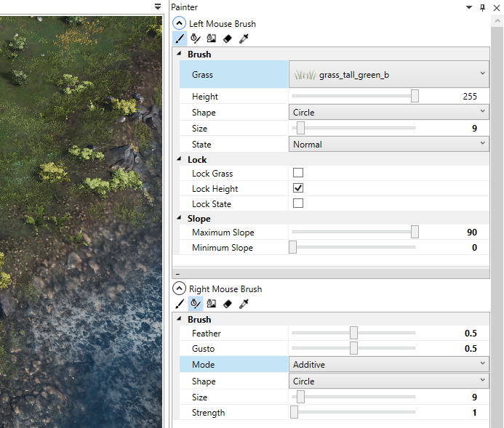This screenshot has width=504, height=428.
Task: Uncheck the Lock Height checkbox
Action: click(x=298, y=188)
